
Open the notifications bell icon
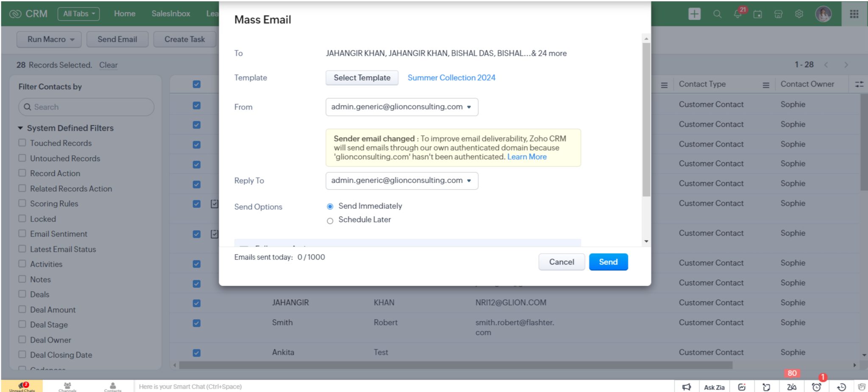pyautogui.click(x=737, y=14)
